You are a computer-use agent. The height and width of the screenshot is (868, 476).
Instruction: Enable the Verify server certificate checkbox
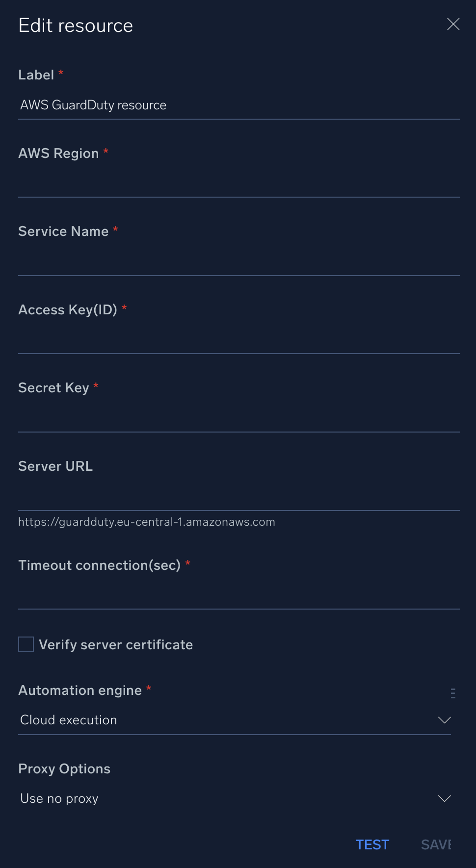point(25,644)
